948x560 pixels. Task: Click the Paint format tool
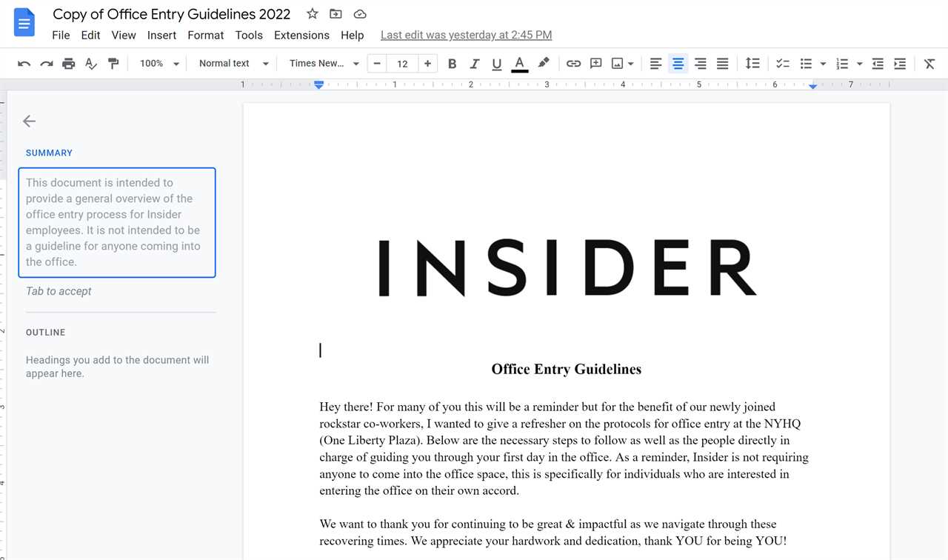point(113,64)
